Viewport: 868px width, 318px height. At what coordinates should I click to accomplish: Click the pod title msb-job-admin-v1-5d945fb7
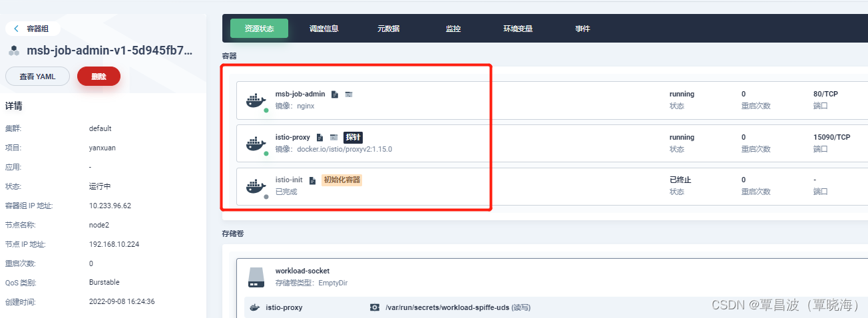(110, 51)
